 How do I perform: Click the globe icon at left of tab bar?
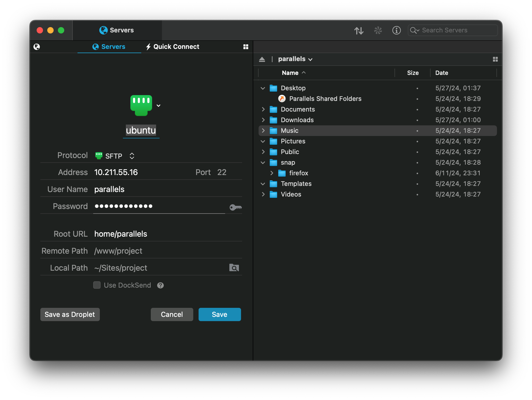pyautogui.click(x=37, y=47)
